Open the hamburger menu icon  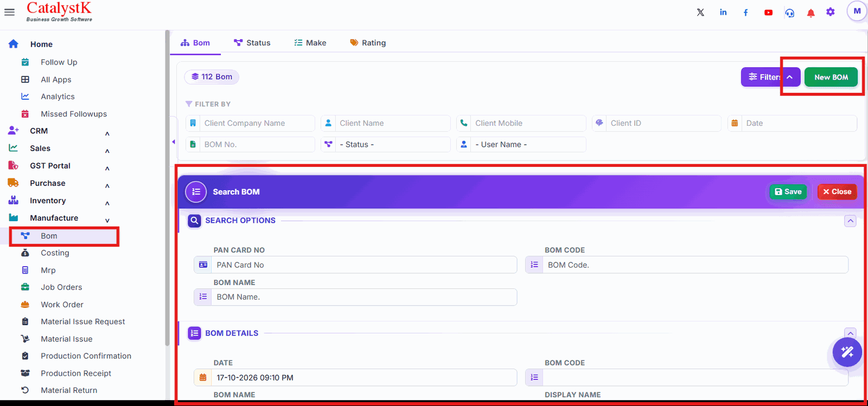tap(9, 12)
